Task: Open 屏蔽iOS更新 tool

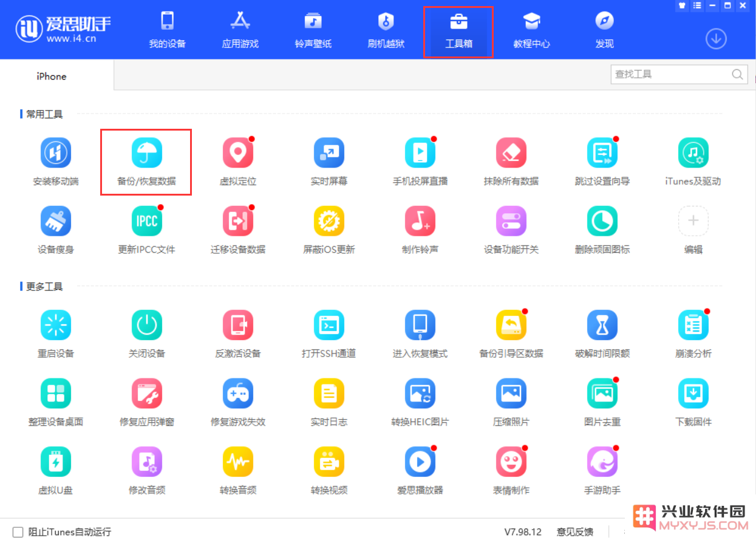Action: click(x=329, y=230)
